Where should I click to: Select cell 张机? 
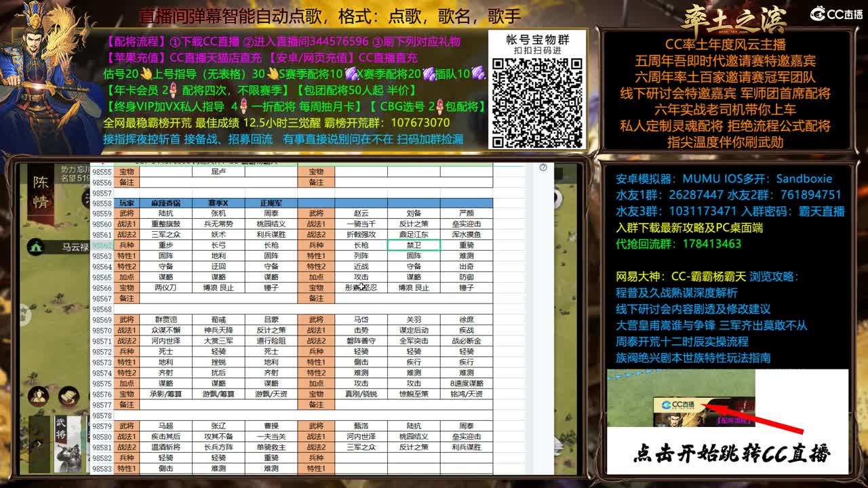pos(218,213)
